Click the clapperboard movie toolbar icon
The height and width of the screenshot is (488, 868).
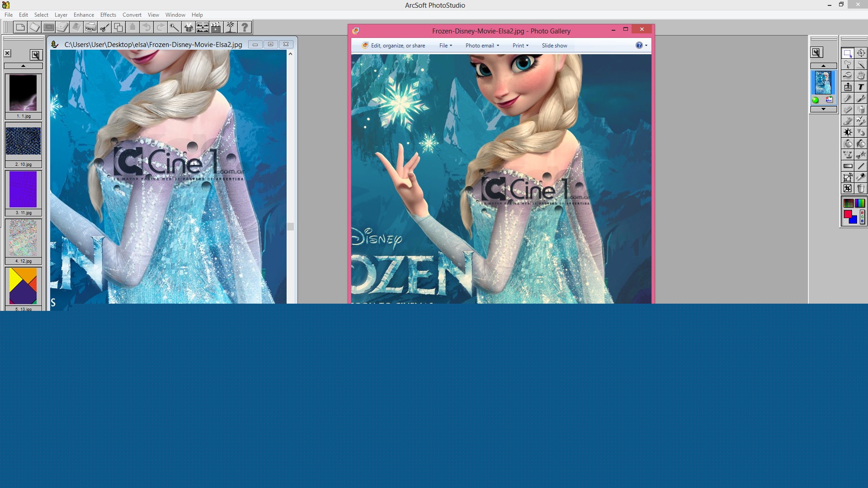pos(217,27)
